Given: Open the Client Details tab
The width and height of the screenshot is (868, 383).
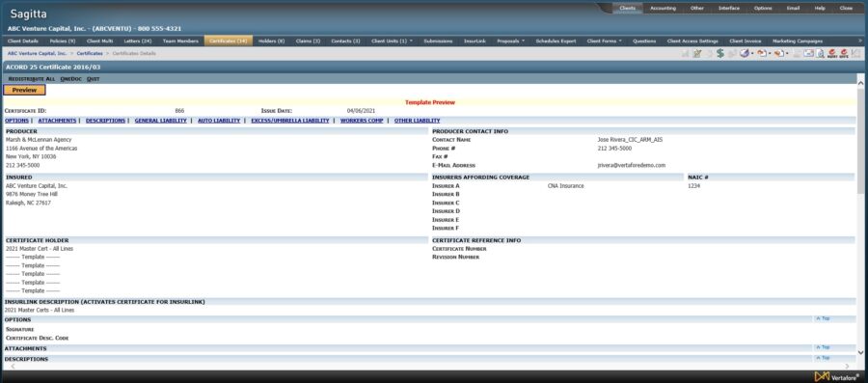Looking at the screenshot, I should pos(23,41).
